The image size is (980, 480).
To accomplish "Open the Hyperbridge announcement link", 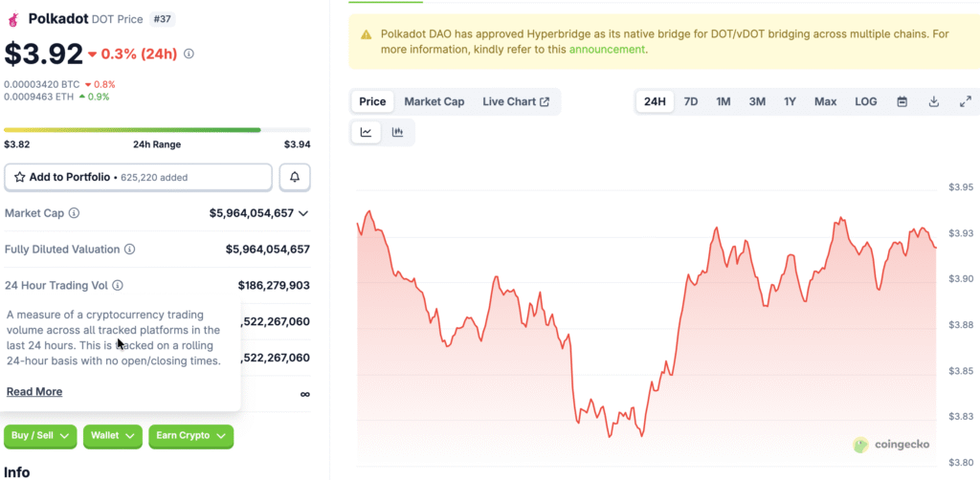I will 607,49.
